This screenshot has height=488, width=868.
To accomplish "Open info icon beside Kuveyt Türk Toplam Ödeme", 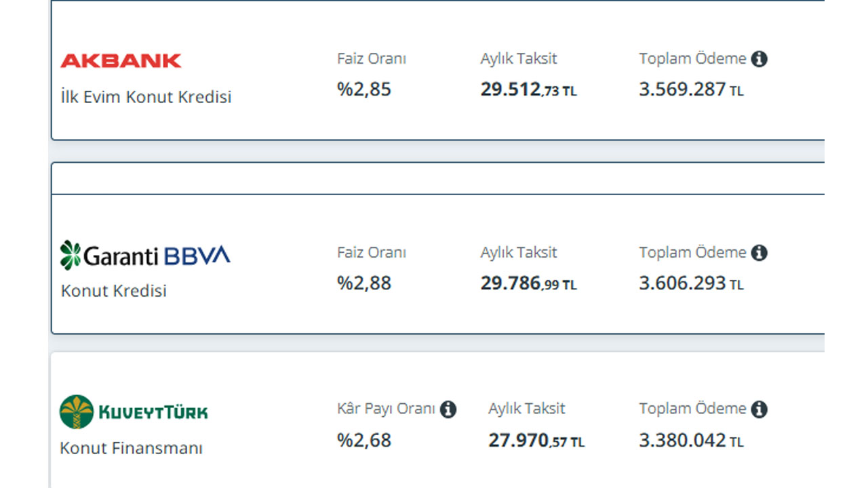I will pyautogui.click(x=759, y=409).
